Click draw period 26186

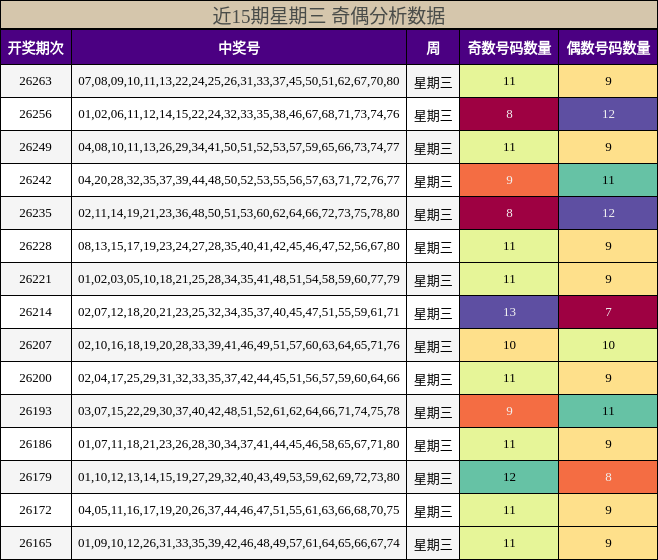click(x=36, y=444)
